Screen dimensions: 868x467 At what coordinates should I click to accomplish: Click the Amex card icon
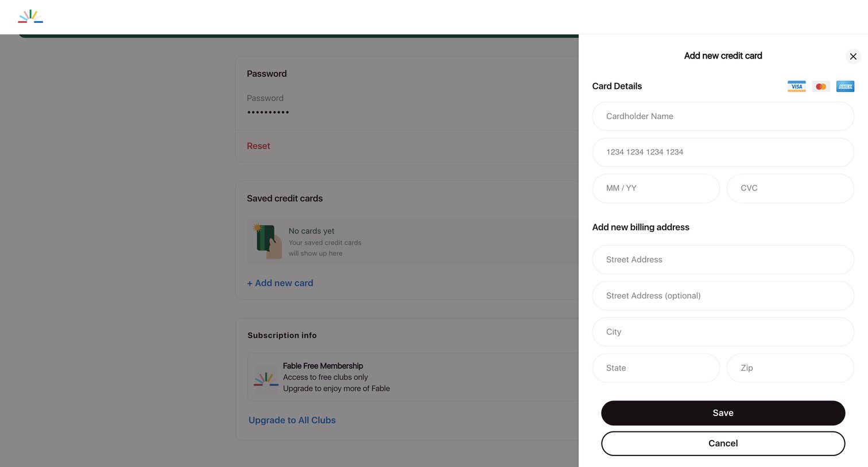click(845, 86)
